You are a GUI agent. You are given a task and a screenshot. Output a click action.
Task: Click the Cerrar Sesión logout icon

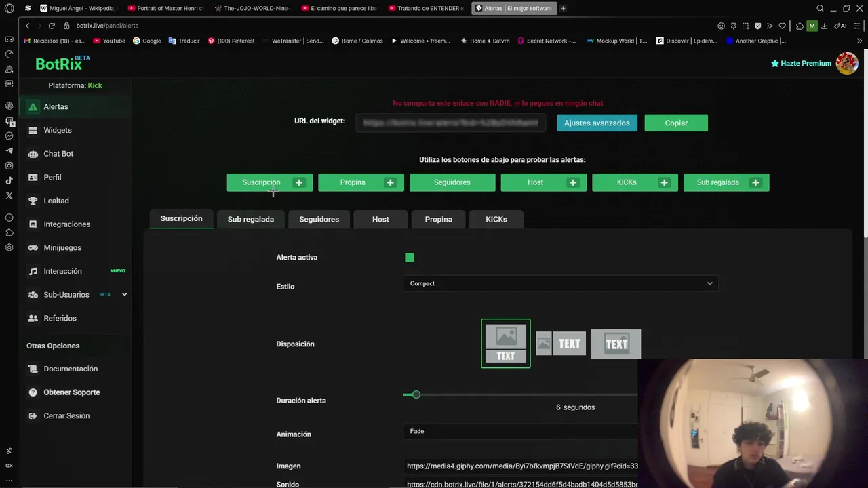33,416
